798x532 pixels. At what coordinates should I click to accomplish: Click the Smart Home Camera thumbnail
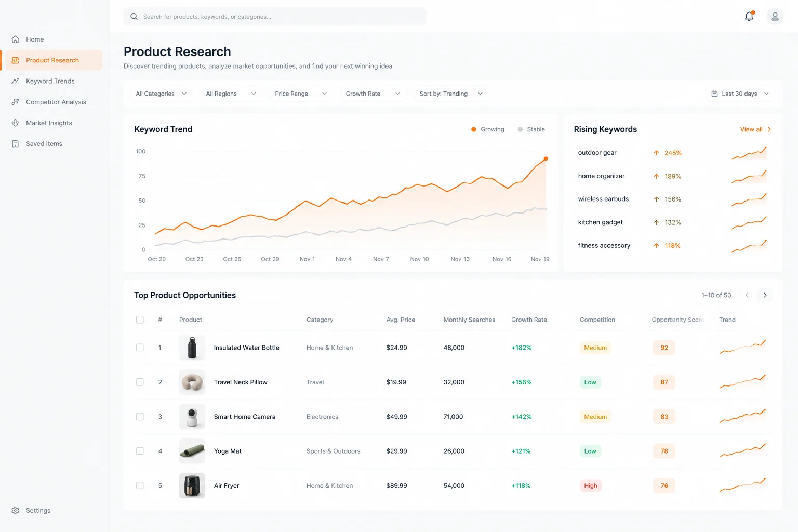pos(192,417)
